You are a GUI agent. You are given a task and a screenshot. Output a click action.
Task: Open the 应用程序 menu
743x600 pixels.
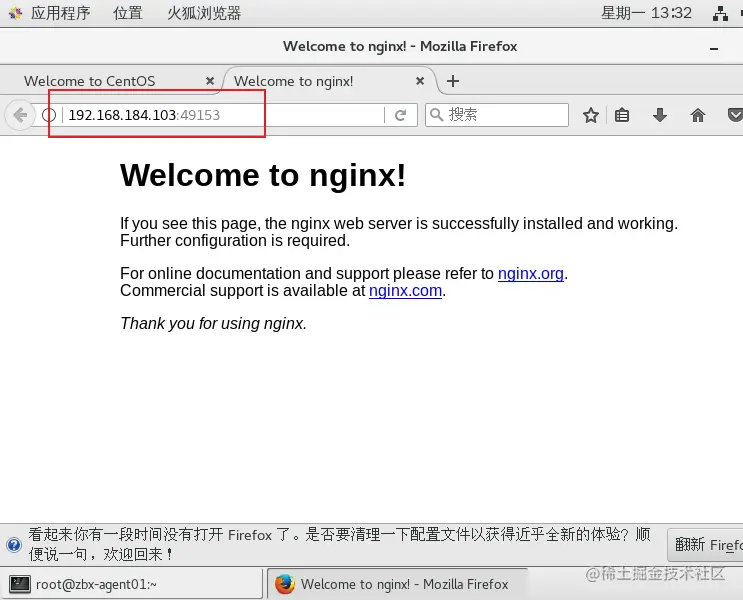(x=60, y=13)
